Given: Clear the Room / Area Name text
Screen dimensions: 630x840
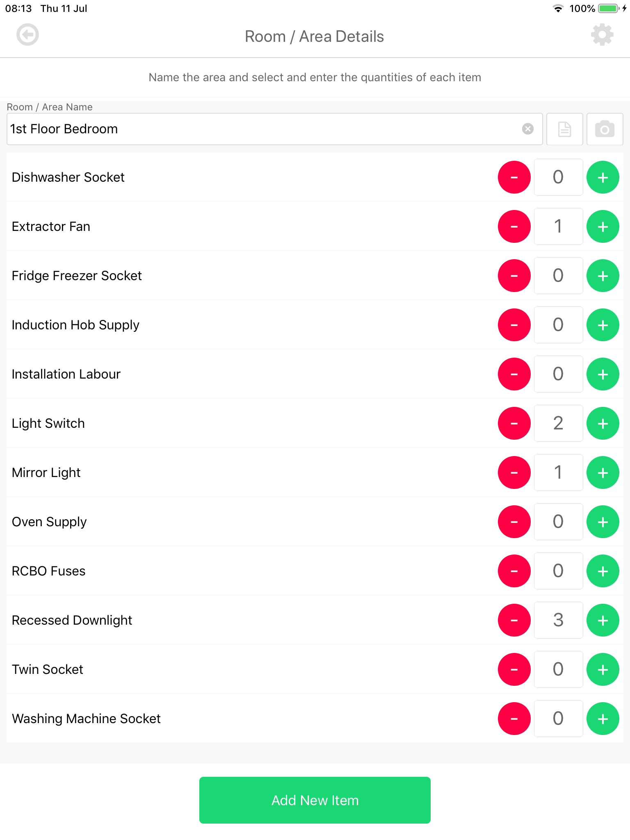Looking at the screenshot, I should coord(528,129).
